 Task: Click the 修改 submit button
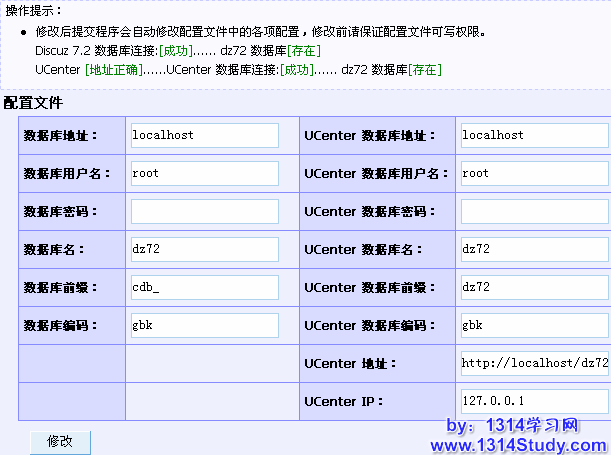pos(60,441)
